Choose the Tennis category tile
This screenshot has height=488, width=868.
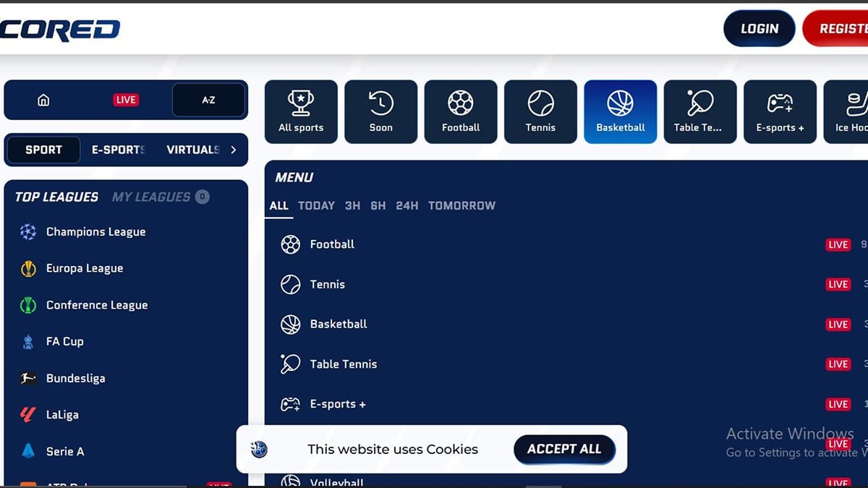pos(540,111)
